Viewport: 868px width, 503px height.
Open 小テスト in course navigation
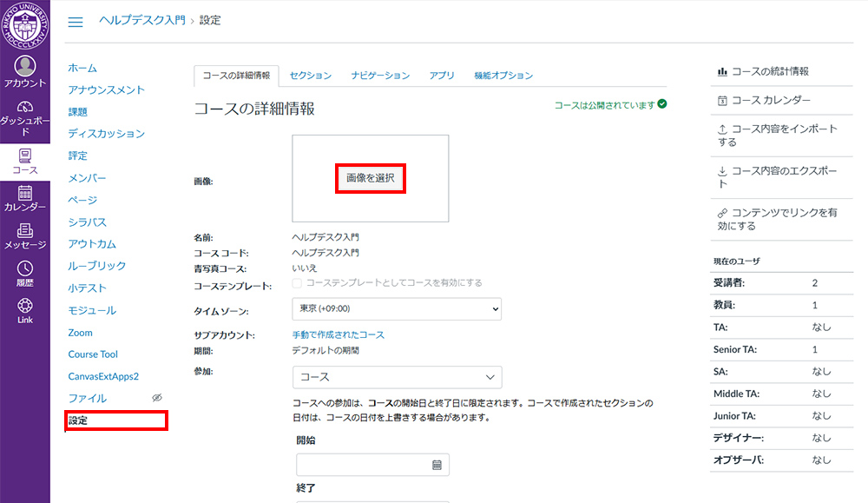tap(87, 288)
